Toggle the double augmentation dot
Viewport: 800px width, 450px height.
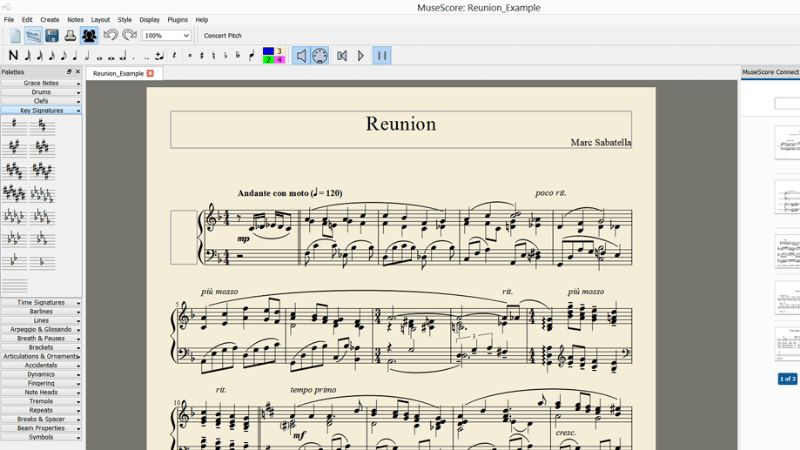[x=146, y=58]
